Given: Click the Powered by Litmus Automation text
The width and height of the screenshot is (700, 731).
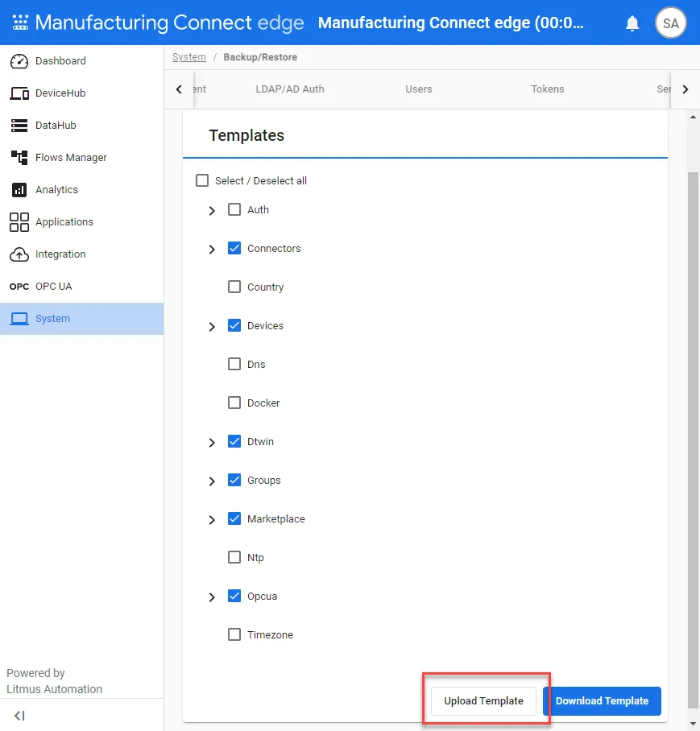Looking at the screenshot, I should point(54,681).
